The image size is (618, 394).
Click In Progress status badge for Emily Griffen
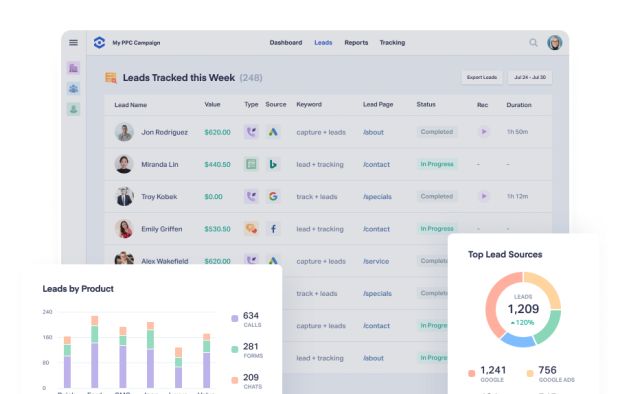[x=437, y=229]
